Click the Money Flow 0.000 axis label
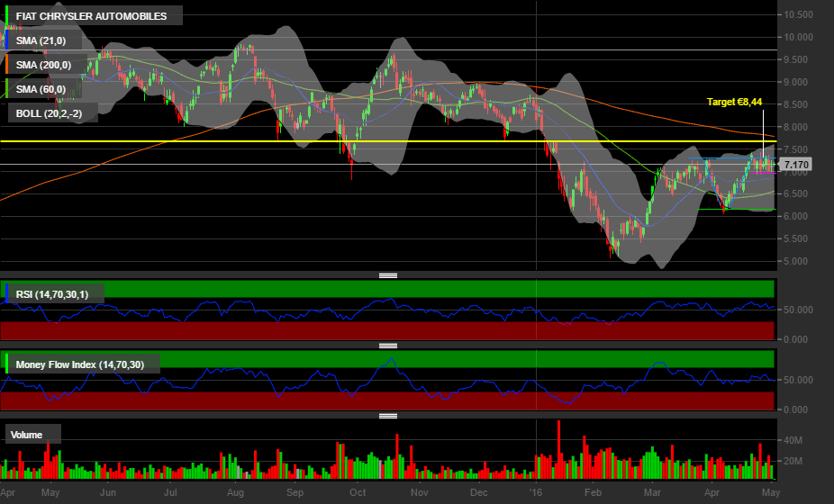The image size is (834, 504). pyautogui.click(x=795, y=409)
